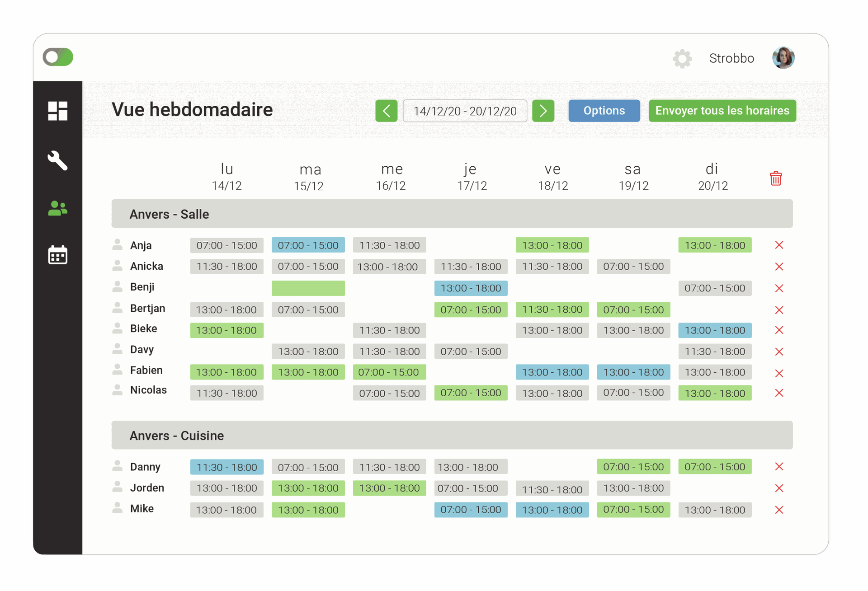Toggle the green switch at top left
Image resolution: width=868 pixels, height=591 pixels.
point(58,57)
